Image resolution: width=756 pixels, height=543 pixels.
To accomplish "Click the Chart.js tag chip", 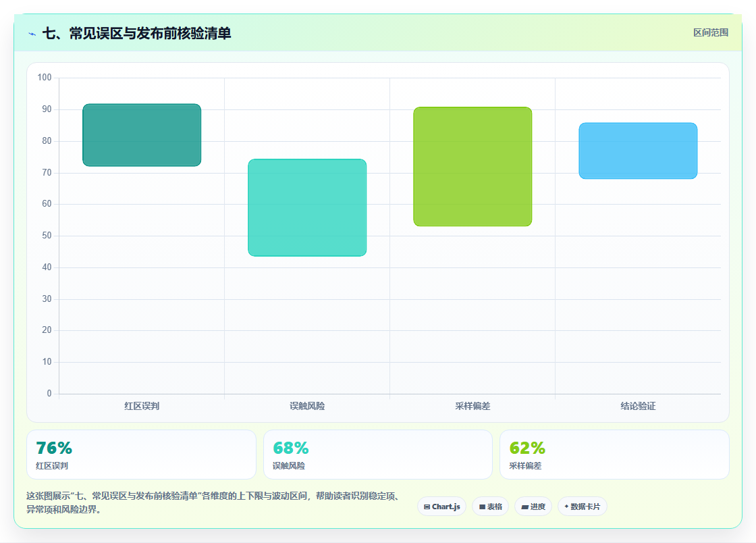I will point(441,507).
